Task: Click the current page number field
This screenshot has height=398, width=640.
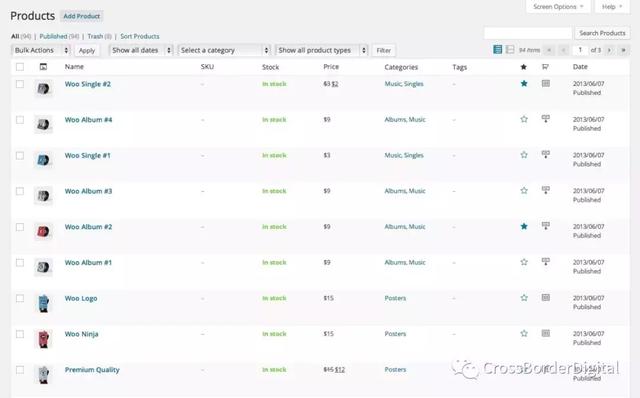Action: [x=580, y=50]
